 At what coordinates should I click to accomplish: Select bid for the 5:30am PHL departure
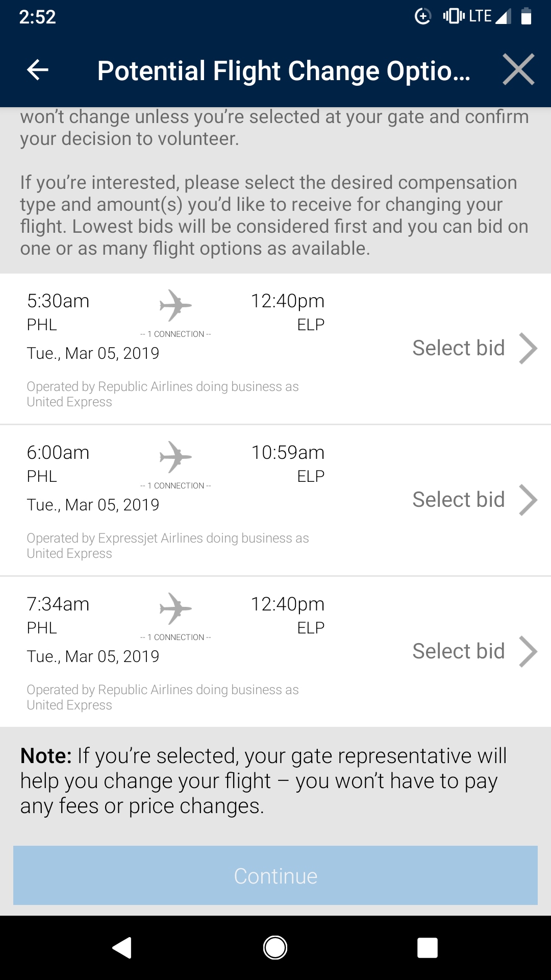[x=458, y=349]
